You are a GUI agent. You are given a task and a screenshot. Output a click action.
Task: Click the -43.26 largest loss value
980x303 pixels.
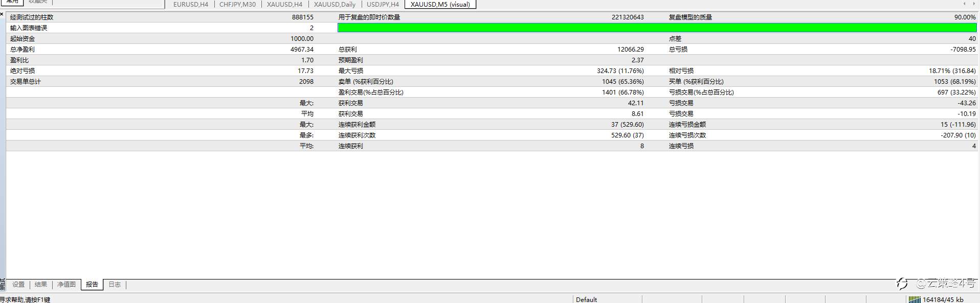pos(967,103)
